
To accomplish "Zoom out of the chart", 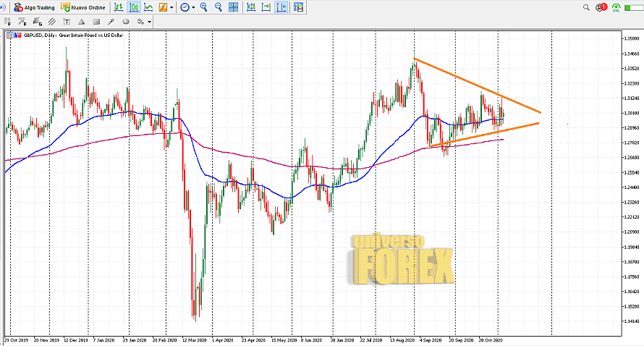I will click(219, 7).
